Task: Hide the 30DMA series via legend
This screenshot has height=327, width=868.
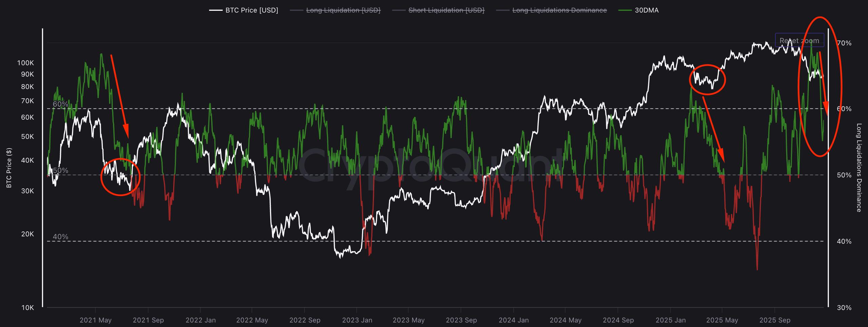Action: (647, 10)
